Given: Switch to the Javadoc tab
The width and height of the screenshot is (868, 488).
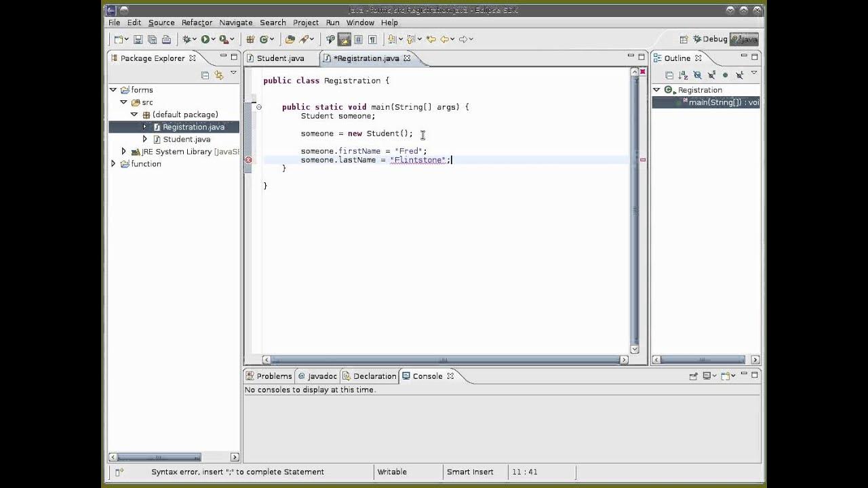Looking at the screenshot, I should tap(317, 376).
